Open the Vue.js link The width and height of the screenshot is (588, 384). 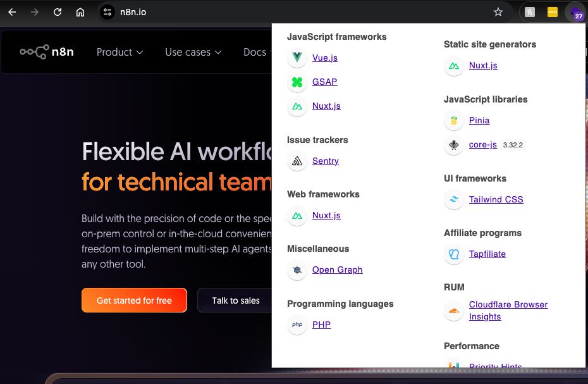[325, 58]
